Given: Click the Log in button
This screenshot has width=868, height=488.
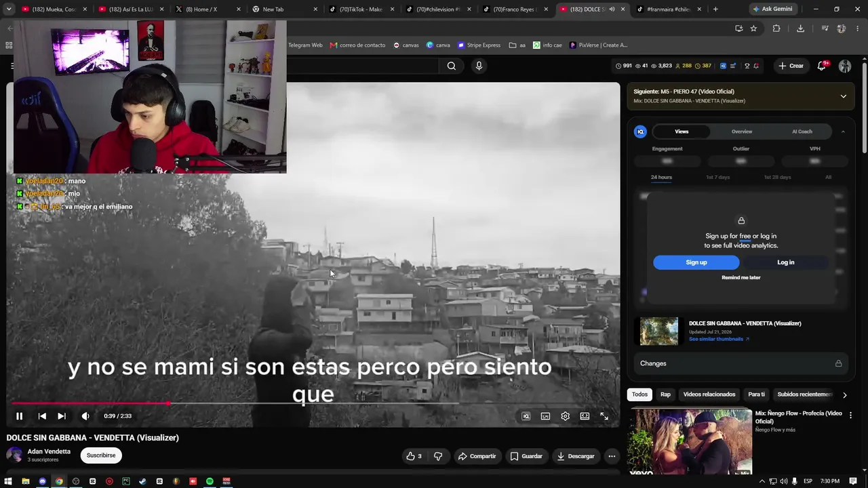Looking at the screenshot, I should click(786, 262).
